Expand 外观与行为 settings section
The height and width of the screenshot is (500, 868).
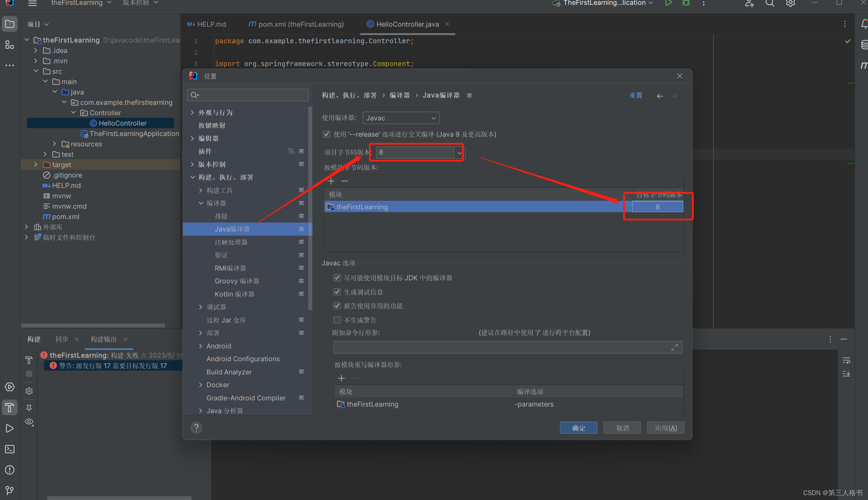coord(193,112)
